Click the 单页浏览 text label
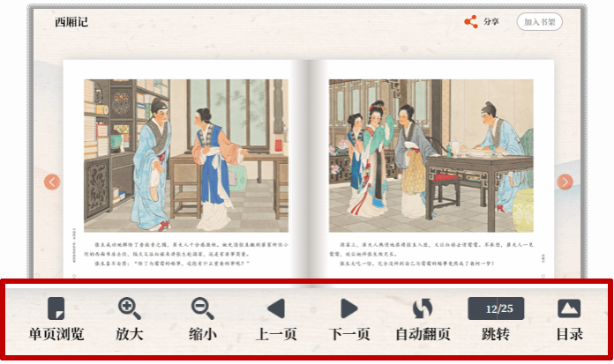Screen dimensions: 614x364 tap(56, 335)
